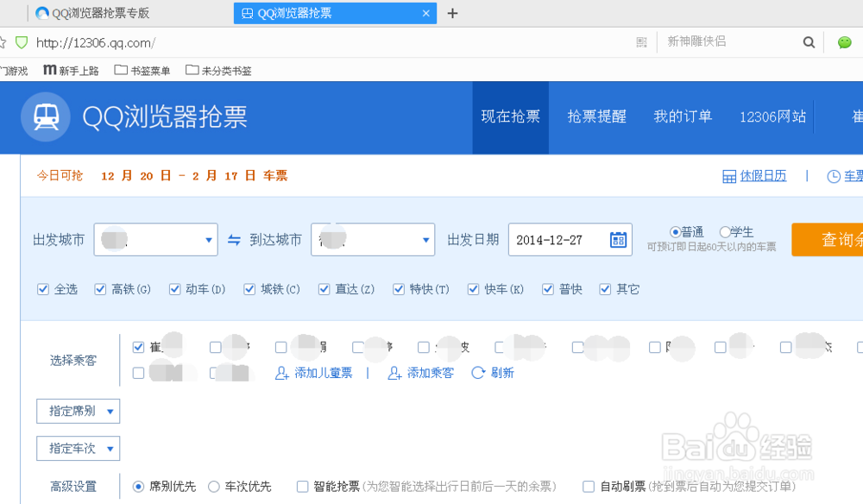
Task: Select 席别优先 radio option
Action: pyautogui.click(x=138, y=487)
